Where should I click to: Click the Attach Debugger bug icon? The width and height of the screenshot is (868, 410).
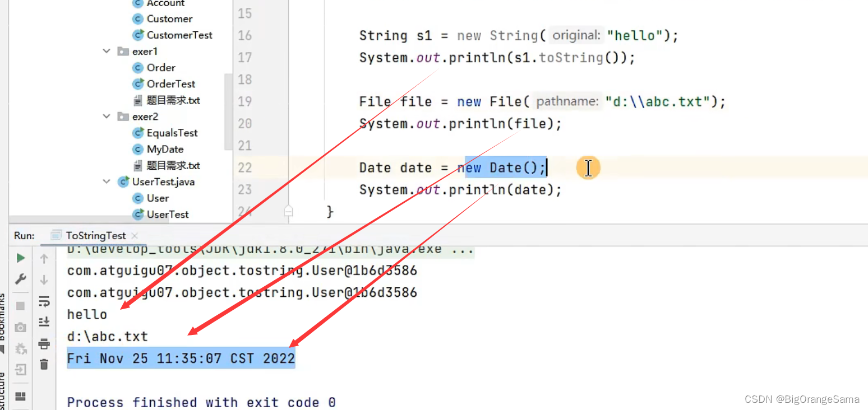pos(21,348)
